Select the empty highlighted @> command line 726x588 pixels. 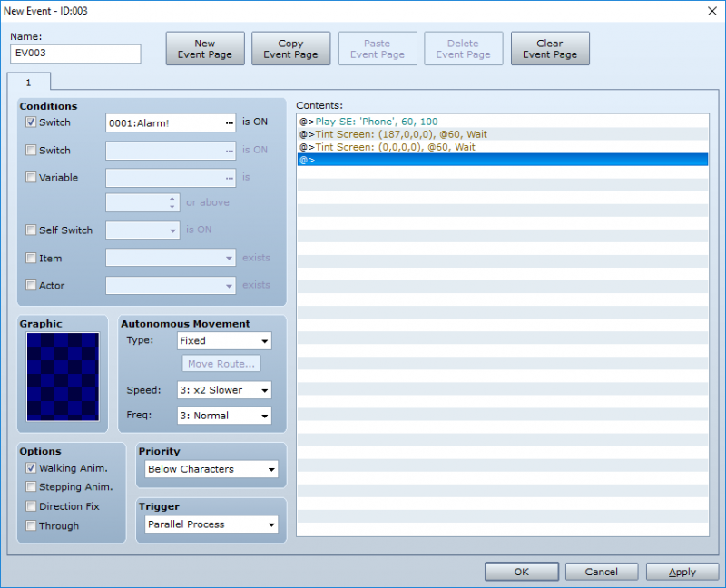[x=503, y=160]
